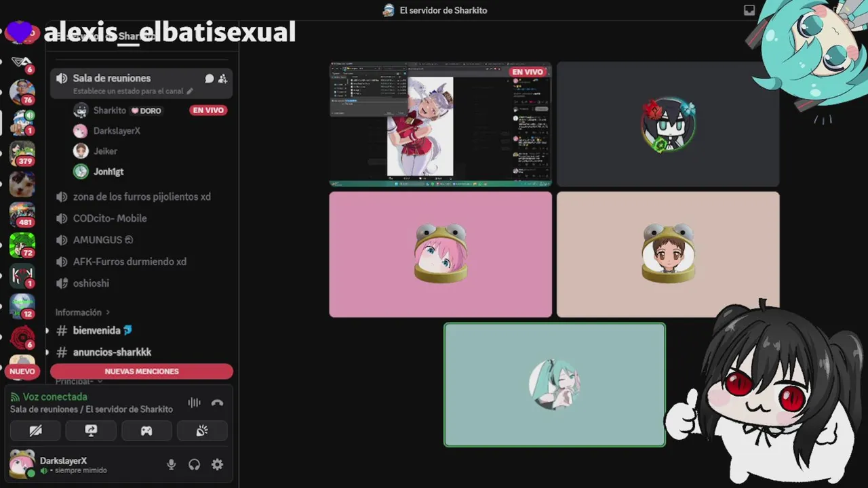
Task: Join AMUNGUS voice channel
Action: point(141,240)
